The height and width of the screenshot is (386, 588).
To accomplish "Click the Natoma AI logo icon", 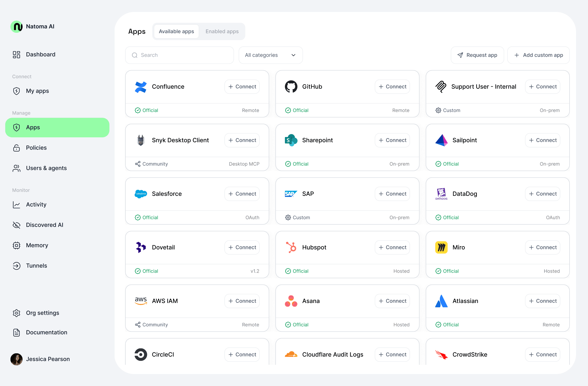I will (x=16, y=27).
